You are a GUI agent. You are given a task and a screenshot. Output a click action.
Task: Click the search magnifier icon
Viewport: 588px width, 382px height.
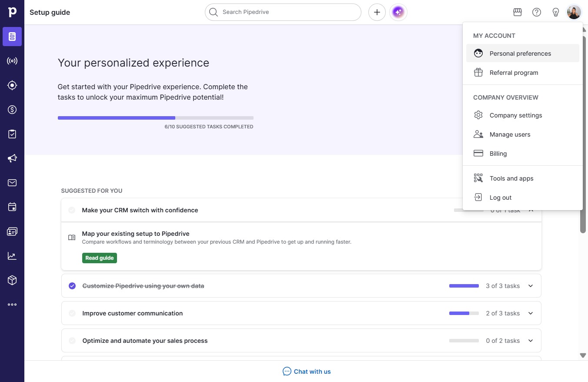pyautogui.click(x=213, y=12)
